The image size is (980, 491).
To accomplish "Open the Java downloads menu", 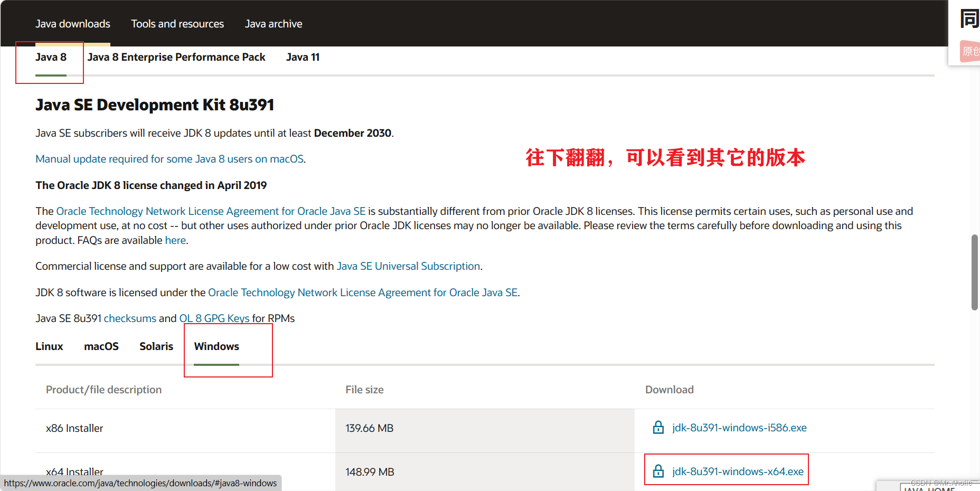I will point(72,23).
